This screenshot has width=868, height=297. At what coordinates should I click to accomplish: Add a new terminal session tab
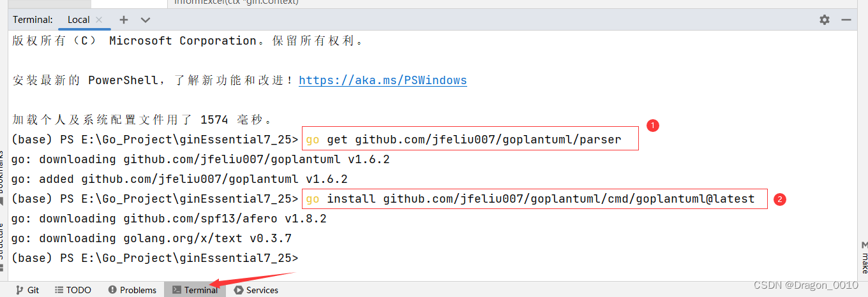[124, 20]
